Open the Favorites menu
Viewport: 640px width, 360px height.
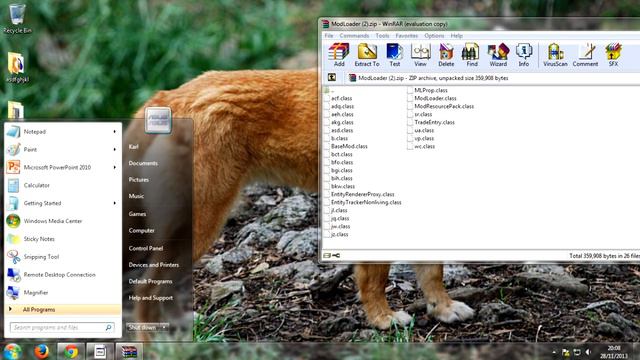[407, 36]
